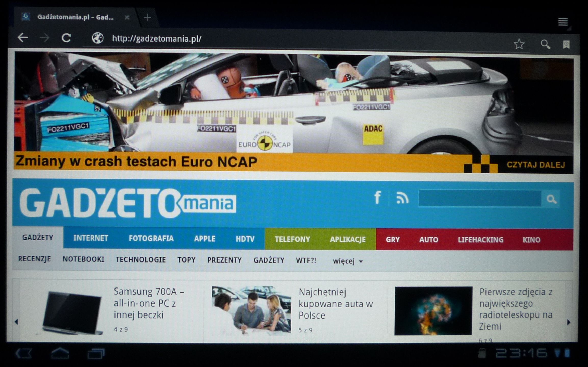This screenshot has height=367, width=588.
Task: Click the browser forward arrow
Action: (45, 38)
